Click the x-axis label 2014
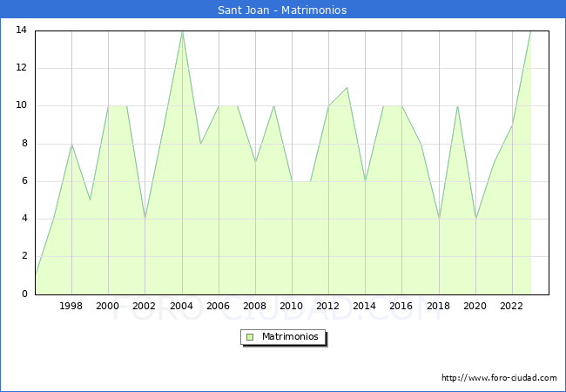This screenshot has height=392, width=566. (x=365, y=306)
